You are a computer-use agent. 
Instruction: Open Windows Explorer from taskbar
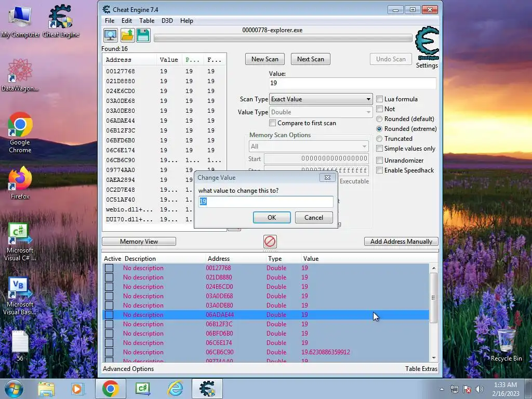(x=46, y=389)
